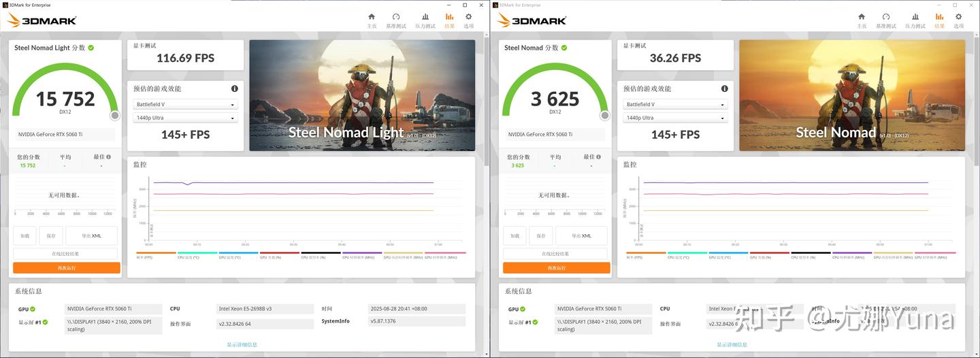This screenshot has width=980, height=358.
Task: Click gauge end knob on 15 752 score arc
Action: point(115,116)
